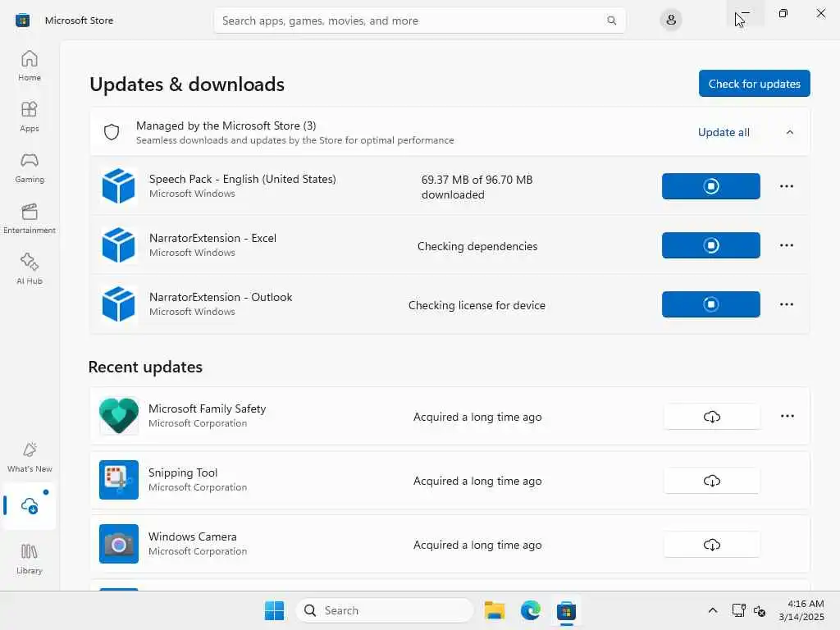The width and height of the screenshot is (840, 630).
Task: Download Snipping Tool via cloud button
Action: [711, 481]
